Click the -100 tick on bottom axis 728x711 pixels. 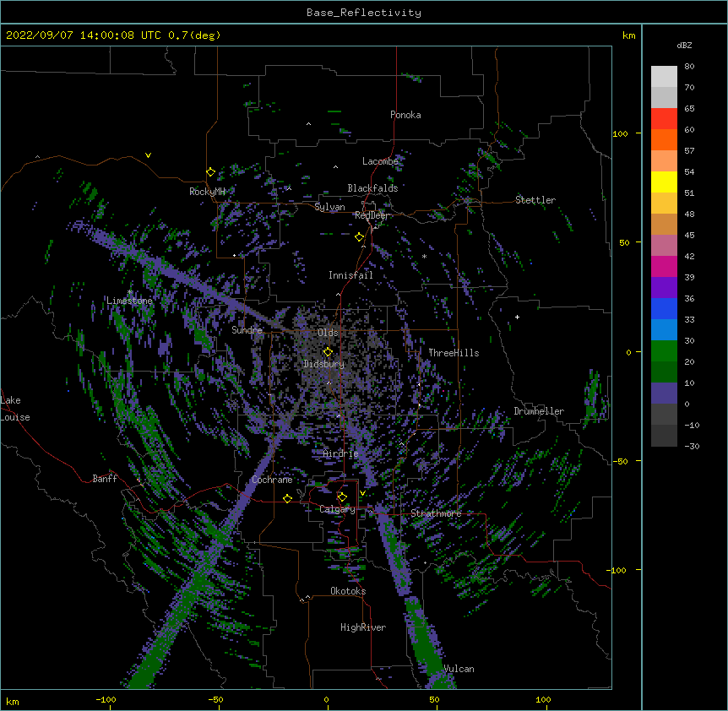pyautogui.click(x=106, y=700)
